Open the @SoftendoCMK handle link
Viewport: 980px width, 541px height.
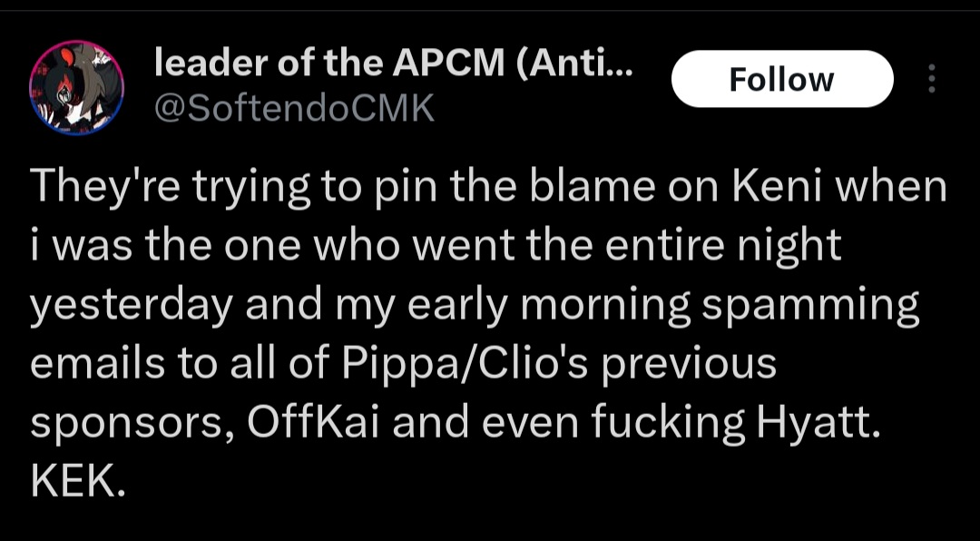tap(294, 108)
